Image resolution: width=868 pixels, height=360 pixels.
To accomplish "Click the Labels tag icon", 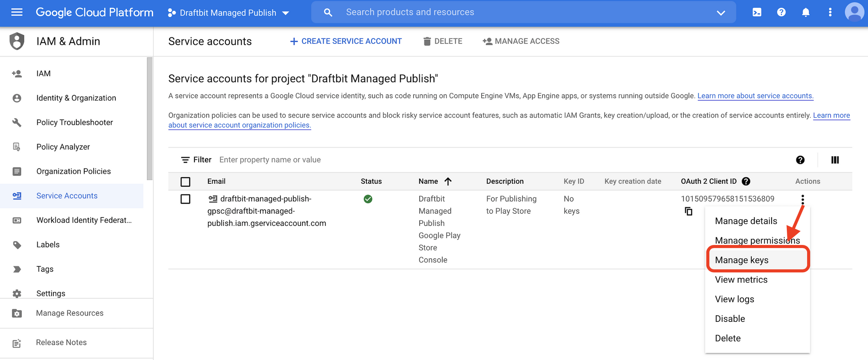I will coord(17,245).
